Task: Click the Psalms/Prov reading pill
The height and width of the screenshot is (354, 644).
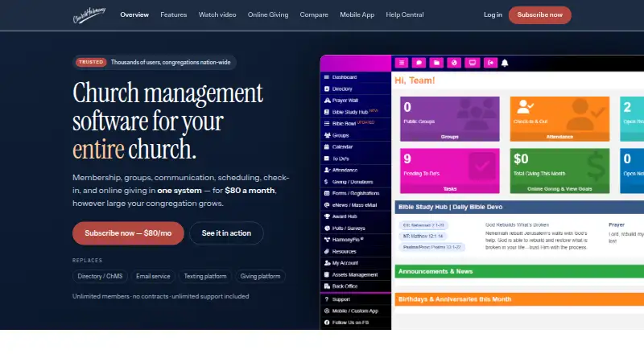Action: (x=431, y=247)
